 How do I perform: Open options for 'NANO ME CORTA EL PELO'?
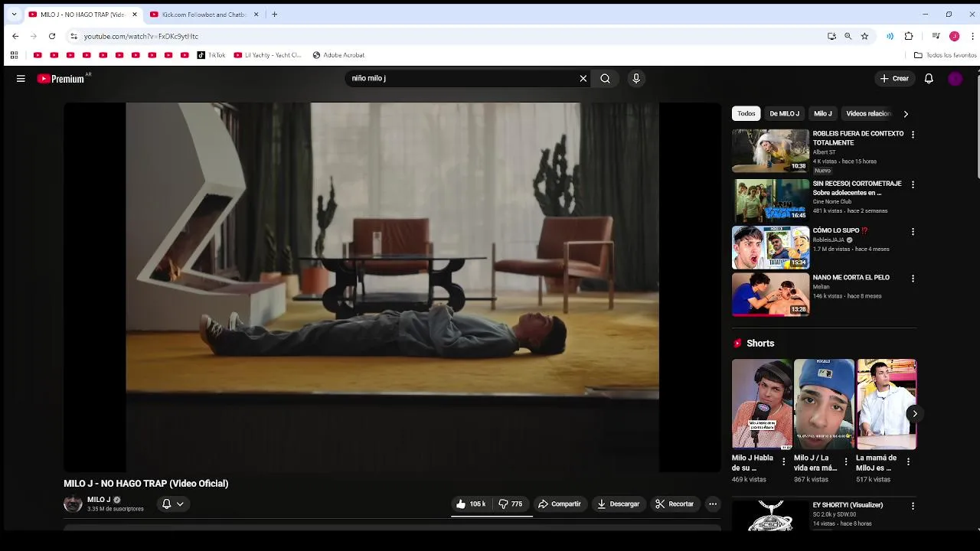(913, 279)
